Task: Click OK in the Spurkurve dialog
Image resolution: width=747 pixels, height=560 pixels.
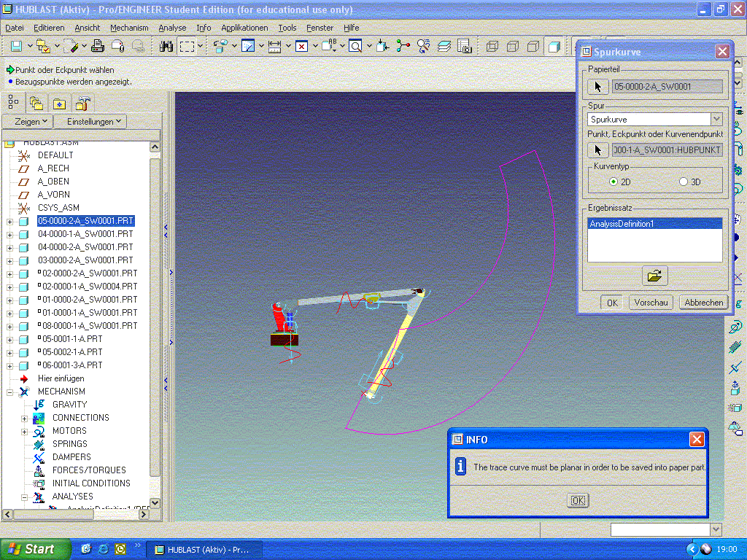Action: pyautogui.click(x=612, y=303)
